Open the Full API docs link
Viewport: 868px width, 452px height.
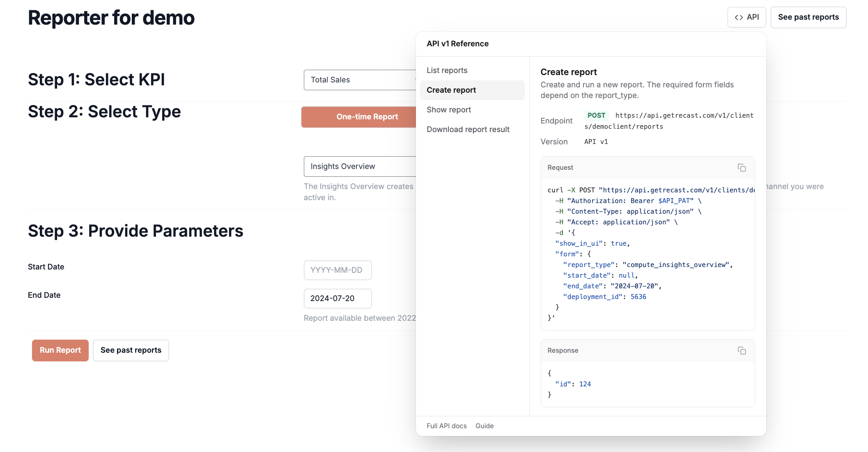coord(446,426)
